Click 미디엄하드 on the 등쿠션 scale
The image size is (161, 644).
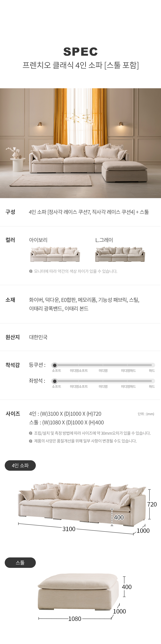pyautogui.click(x=128, y=370)
